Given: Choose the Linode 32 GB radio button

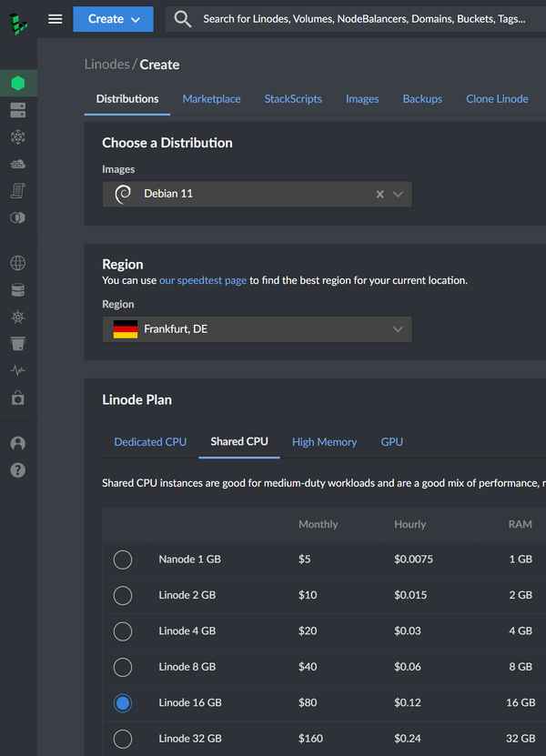Looking at the screenshot, I should (x=123, y=739).
